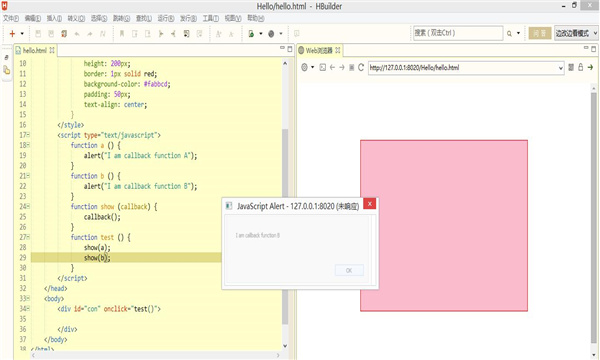
Task: Minimize the Web browser panel
Action: tap(586, 48)
